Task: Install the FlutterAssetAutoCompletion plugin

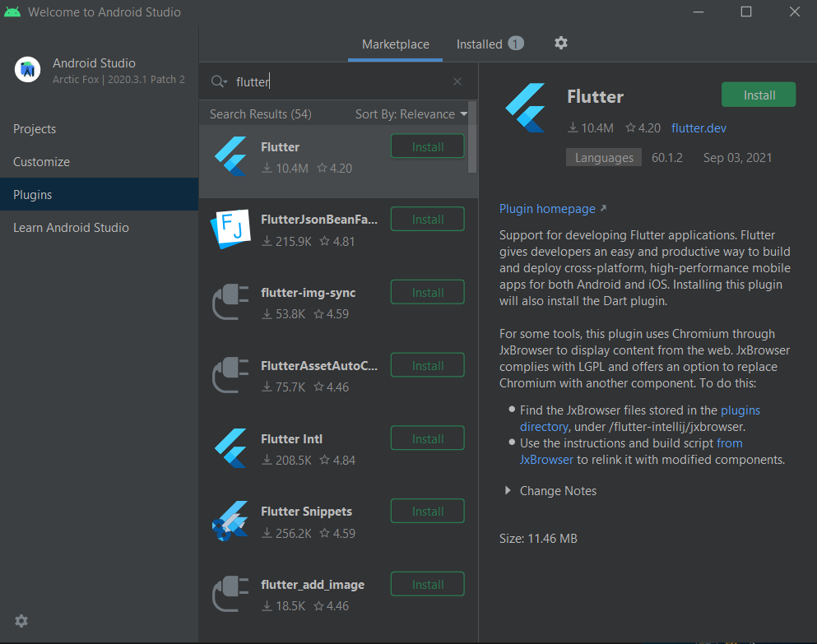Action: (428, 365)
